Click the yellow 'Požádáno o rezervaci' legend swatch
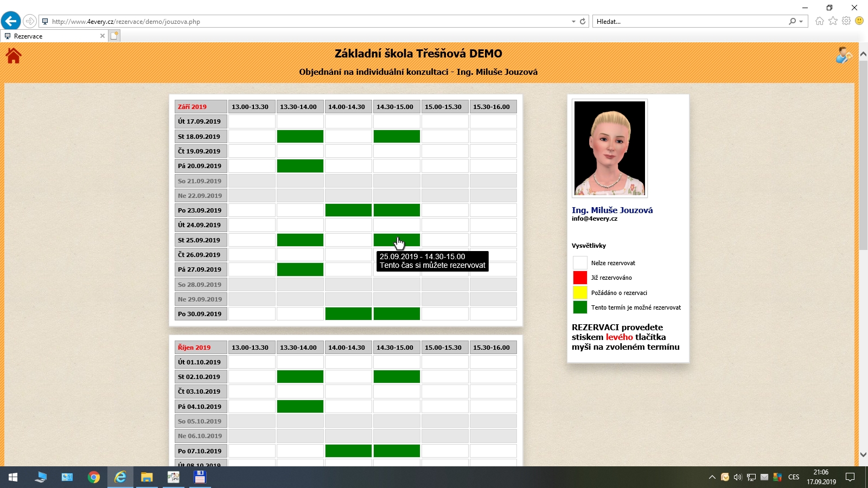868x488 pixels. (x=580, y=292)
